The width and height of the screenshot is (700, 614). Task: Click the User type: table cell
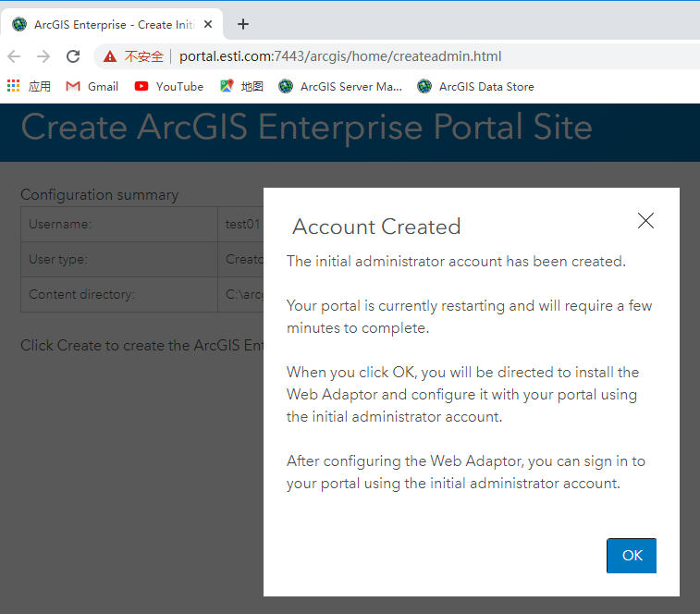(119, 260)
